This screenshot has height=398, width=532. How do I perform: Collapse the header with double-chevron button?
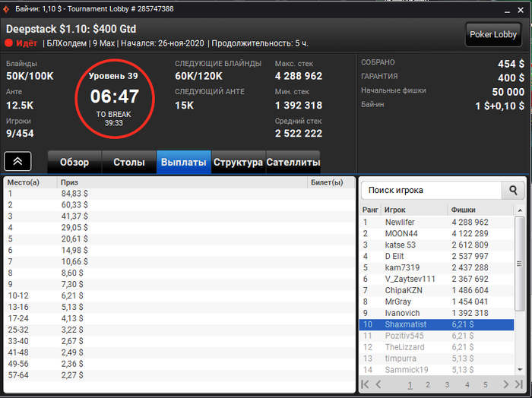[x=17, y=161]
